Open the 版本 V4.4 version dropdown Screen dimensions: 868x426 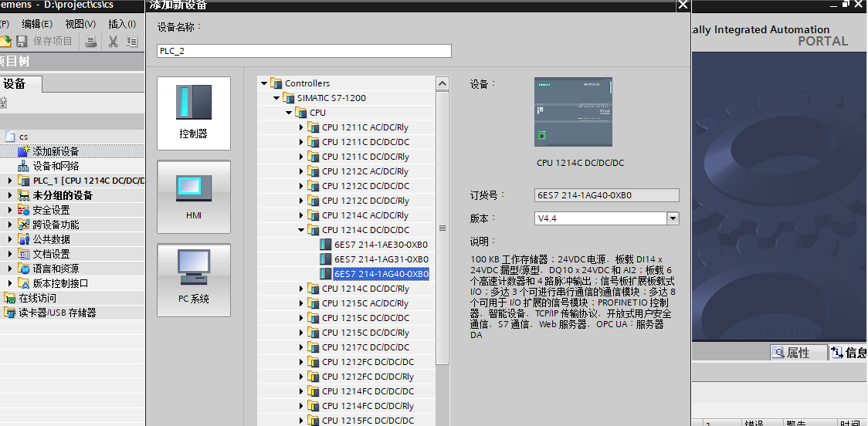pos(673,218)
